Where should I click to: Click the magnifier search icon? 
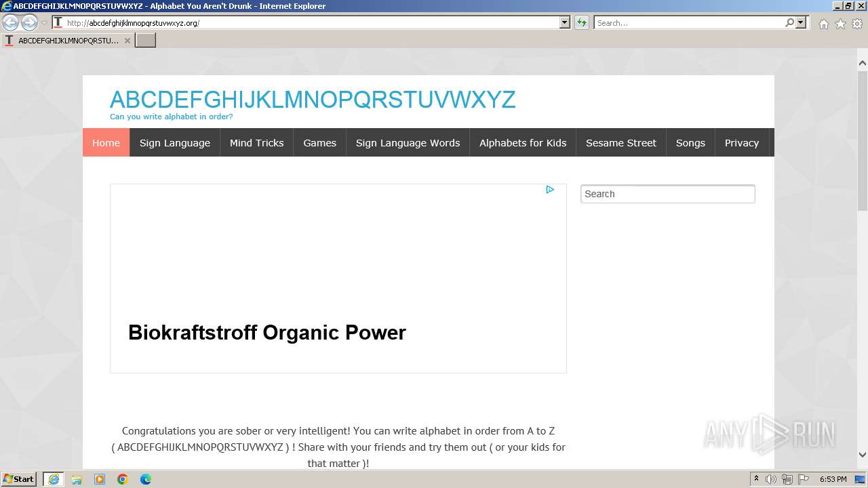[790, 22]
